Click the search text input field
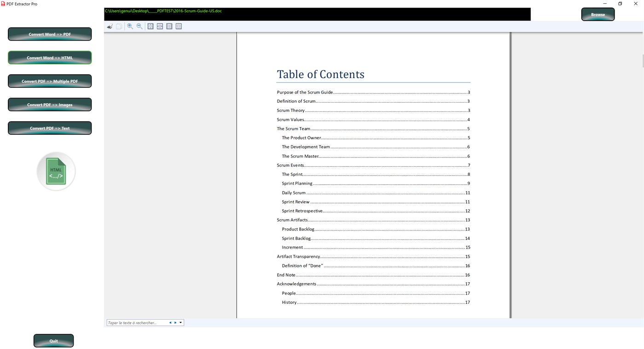644x349 pixels. click(x=136, y=322)
